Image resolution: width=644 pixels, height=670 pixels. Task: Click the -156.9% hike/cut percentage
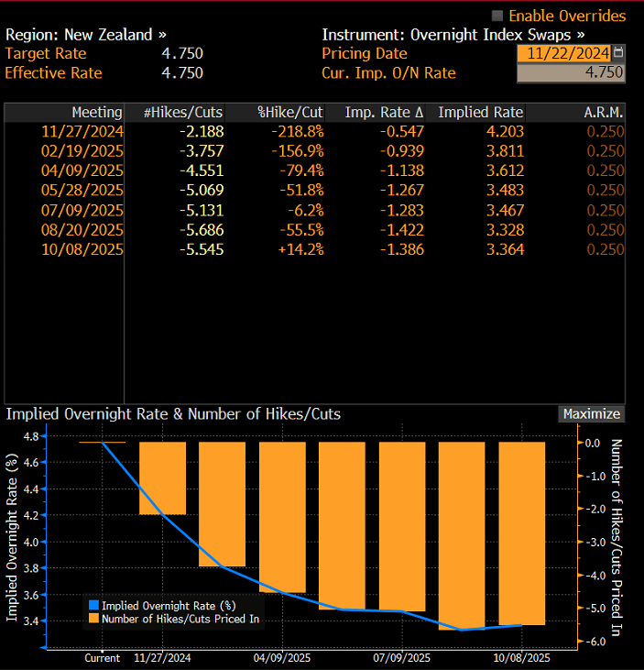[298, 151]
